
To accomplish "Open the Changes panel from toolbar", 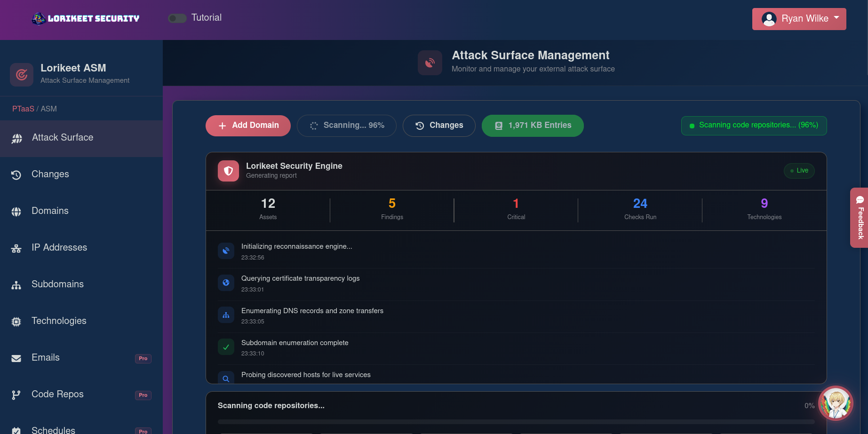I will 438,126.
